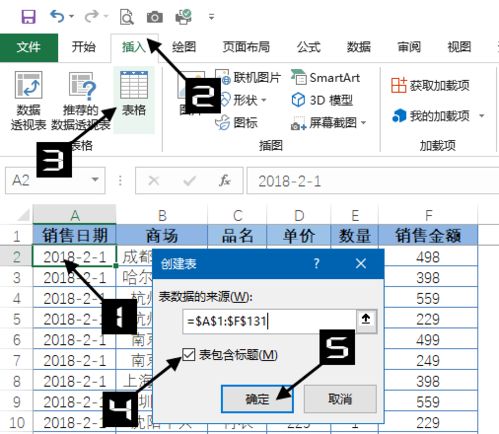Insert 图标 icons
Image resolution: width=499 pixels, height=434 pixels.
click(237, 123)
